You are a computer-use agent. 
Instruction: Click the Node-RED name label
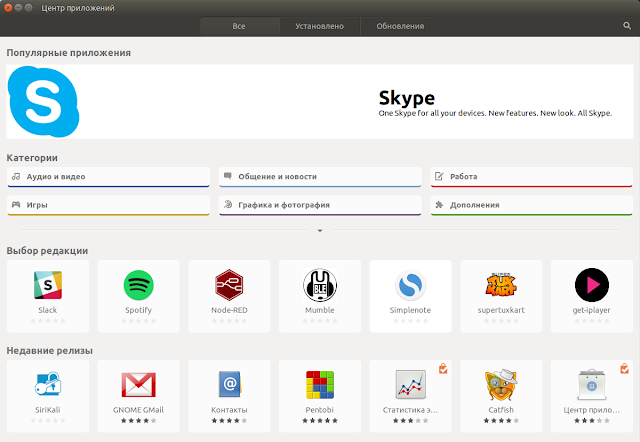[229, 310]
